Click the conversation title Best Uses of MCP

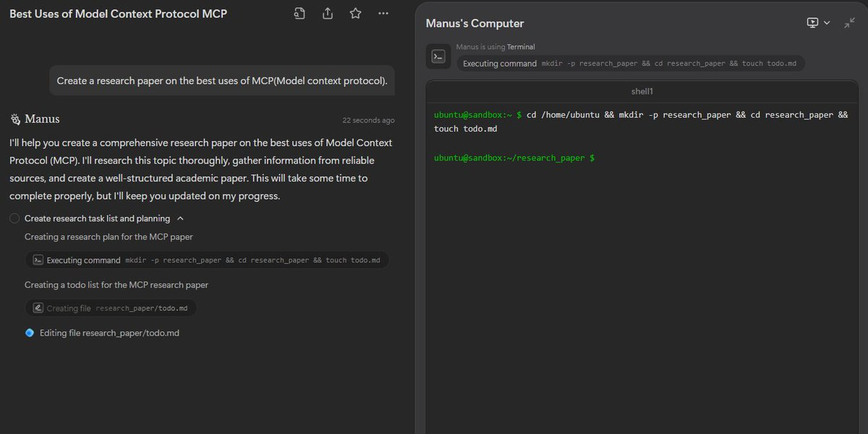(118, 14)
